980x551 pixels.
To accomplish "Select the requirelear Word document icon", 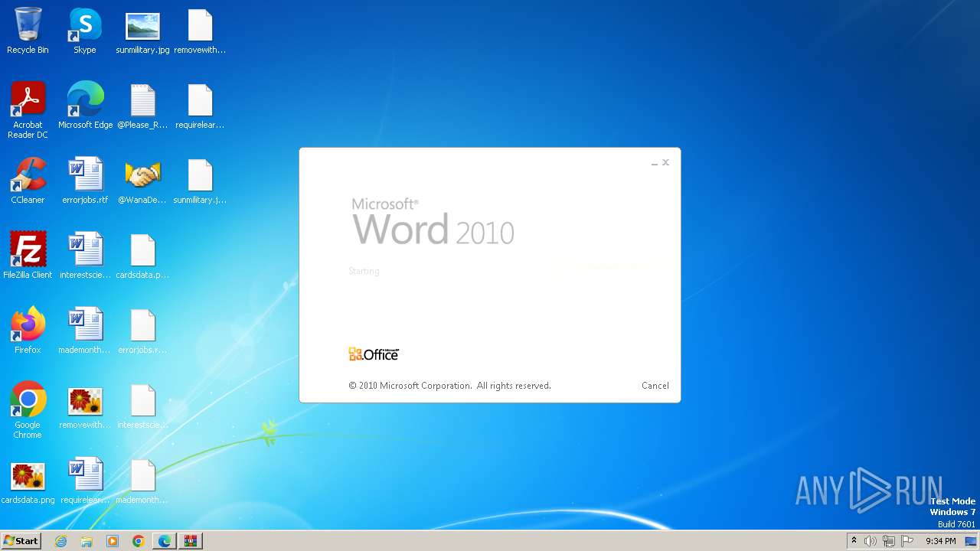I will (x=85, y=481).
